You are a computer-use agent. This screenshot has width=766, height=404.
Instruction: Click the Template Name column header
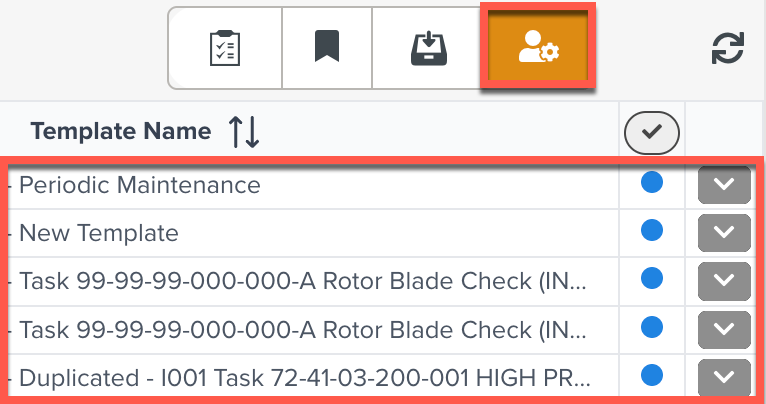click(121, 131)
